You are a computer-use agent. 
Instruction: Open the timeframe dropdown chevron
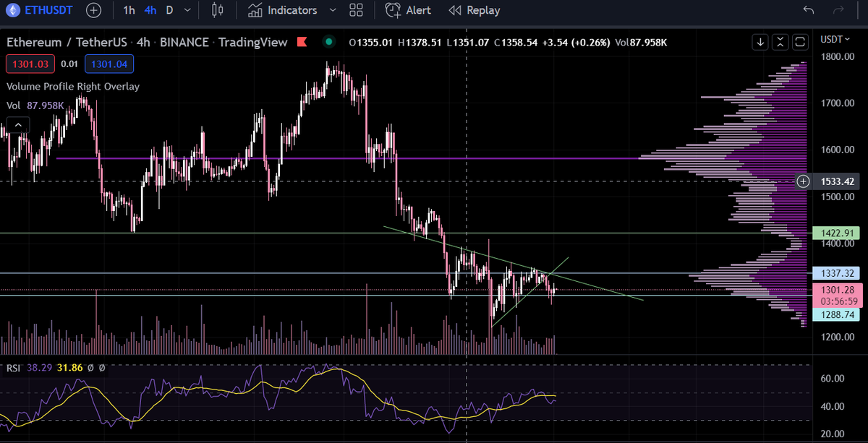pyautogui.click(x=186, y=10)
